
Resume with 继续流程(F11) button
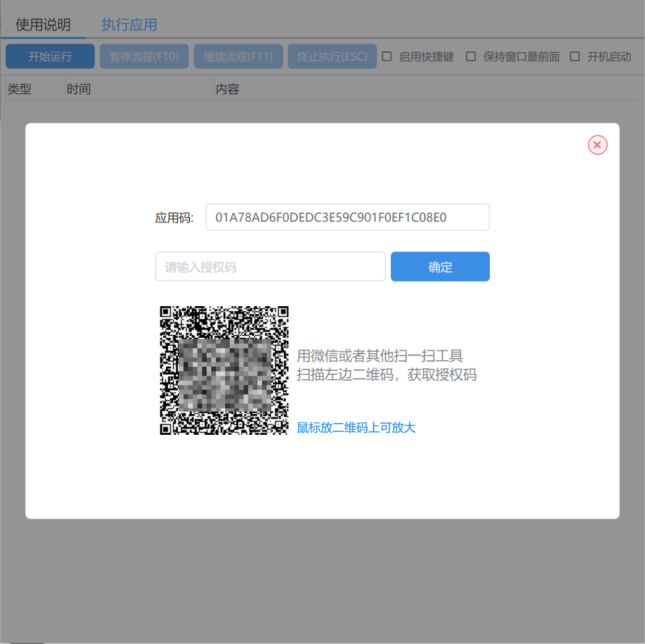click(238, 56)
